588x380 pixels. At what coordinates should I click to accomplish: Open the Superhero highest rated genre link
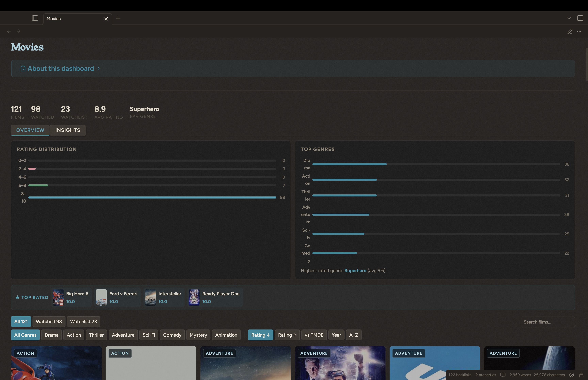[x=355, y=270]
